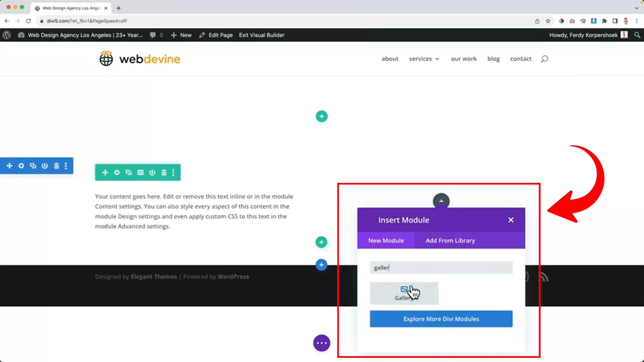Click the module search input field
644x362 pixels.
pos(441,267)
